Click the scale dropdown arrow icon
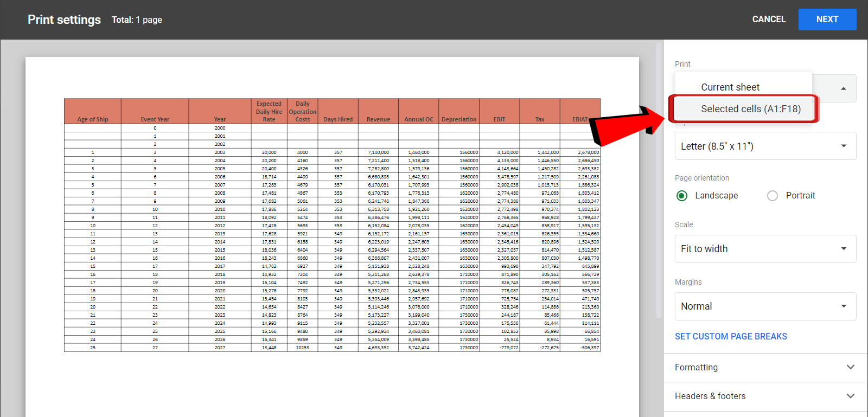868x417 pixels. coord(844,249)
